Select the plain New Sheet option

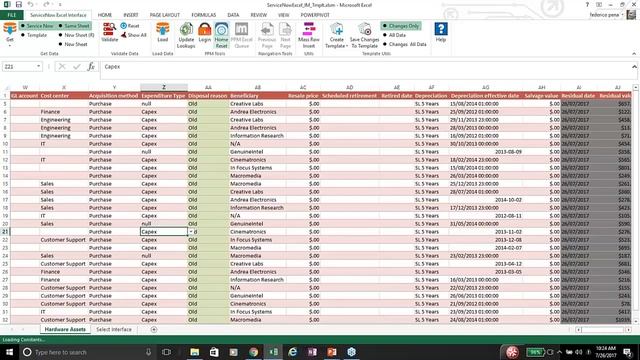click(73, 44)
